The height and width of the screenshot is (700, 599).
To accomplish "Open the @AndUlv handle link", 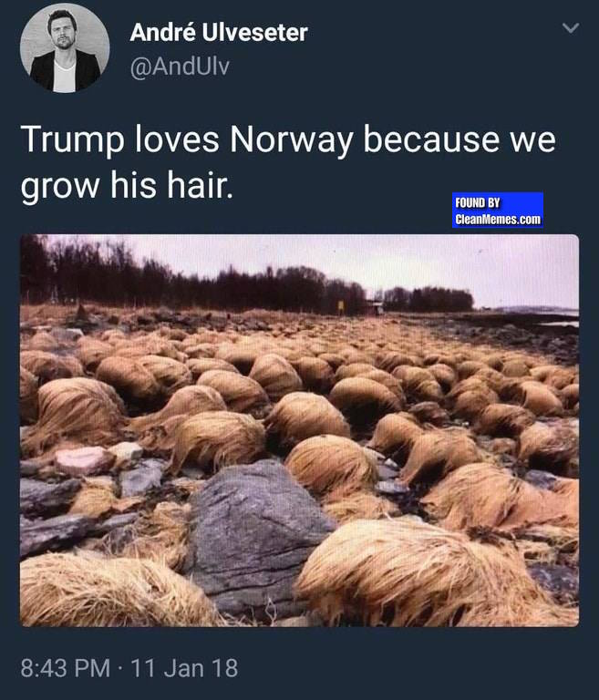I will point(180,67).
